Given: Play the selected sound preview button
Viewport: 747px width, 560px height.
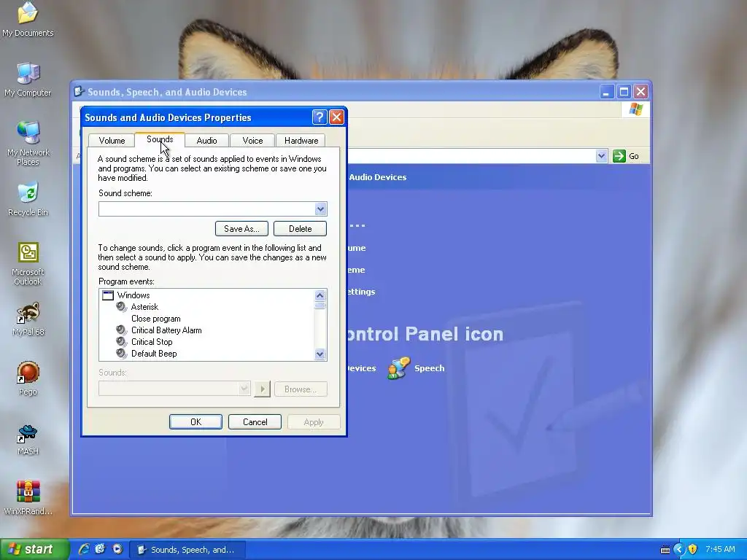Looking at the screenshot, I should tap(262, 389).
